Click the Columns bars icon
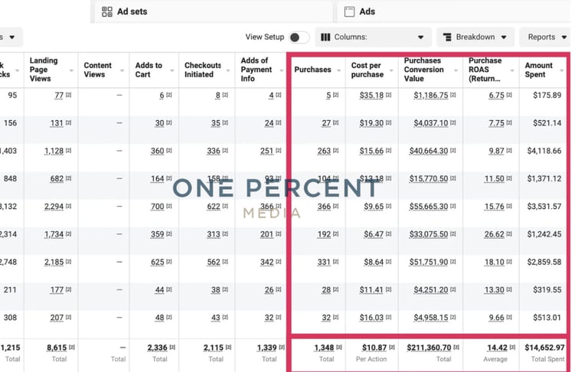Image resolution: width=588 pixels, height=372 pixels. (x=325, y=37)
